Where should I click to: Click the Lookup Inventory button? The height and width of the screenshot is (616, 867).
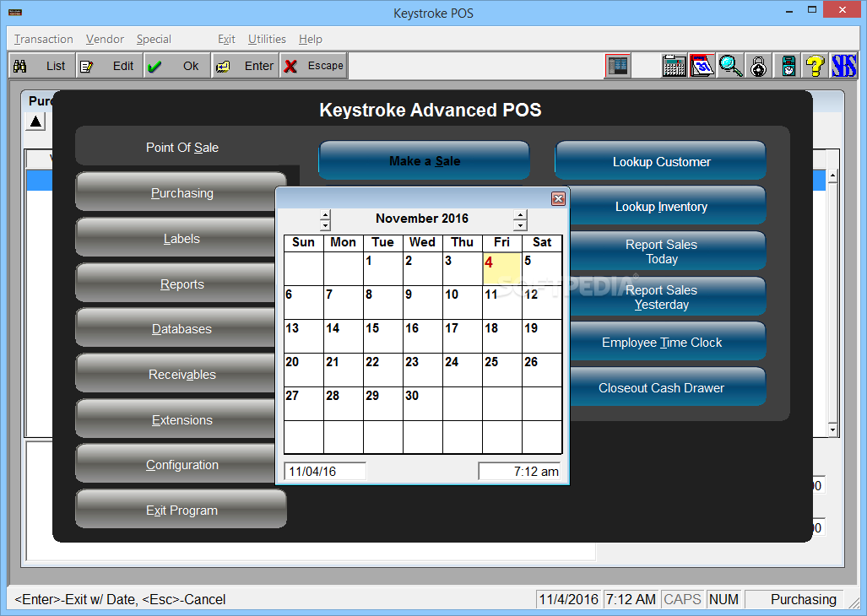[666, 206]
